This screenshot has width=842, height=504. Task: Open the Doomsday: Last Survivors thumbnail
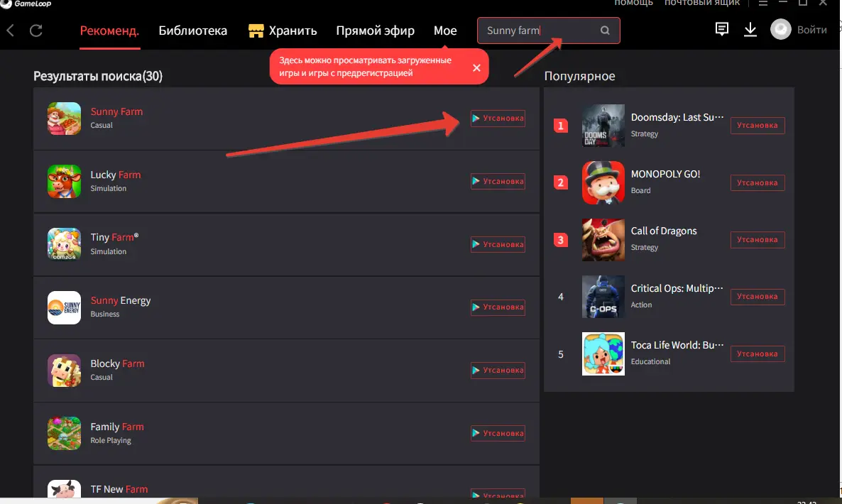point(603,126)
